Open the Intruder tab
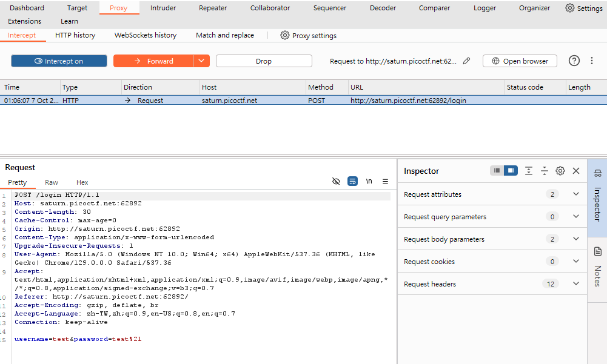This screenshot has height=364, width=607. [x=163, y=8]
